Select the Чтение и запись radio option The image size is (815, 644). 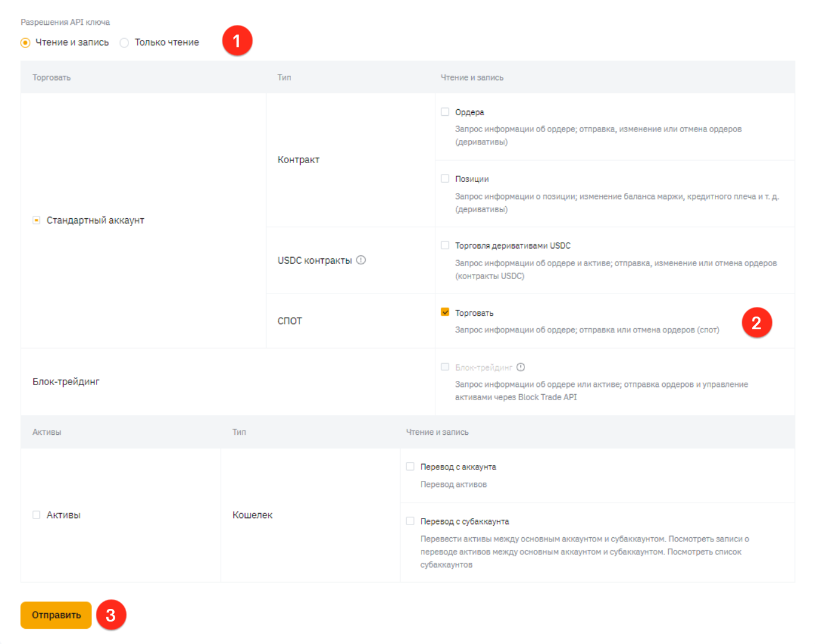[25, 42]
